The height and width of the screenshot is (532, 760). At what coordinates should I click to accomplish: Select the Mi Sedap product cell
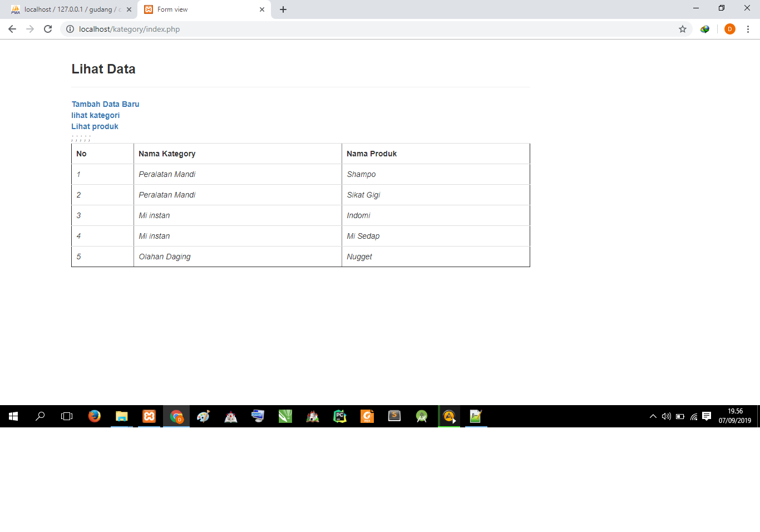[x=436, y=236]
